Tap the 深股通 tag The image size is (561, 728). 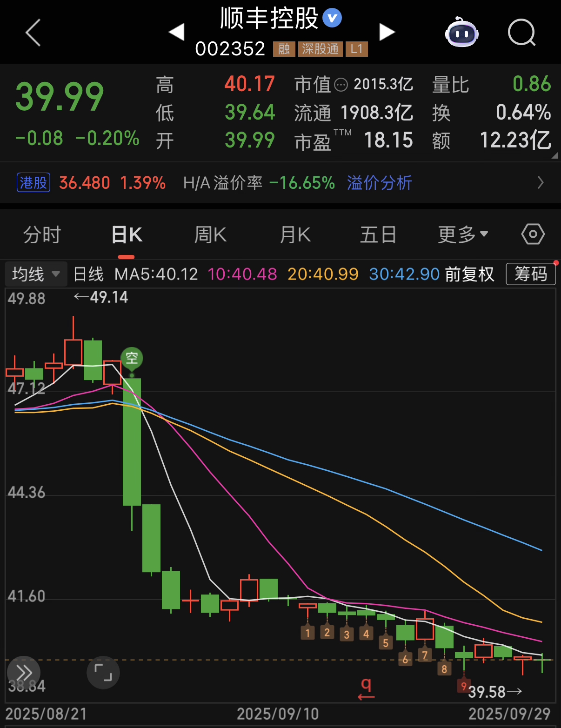[320, 49]
